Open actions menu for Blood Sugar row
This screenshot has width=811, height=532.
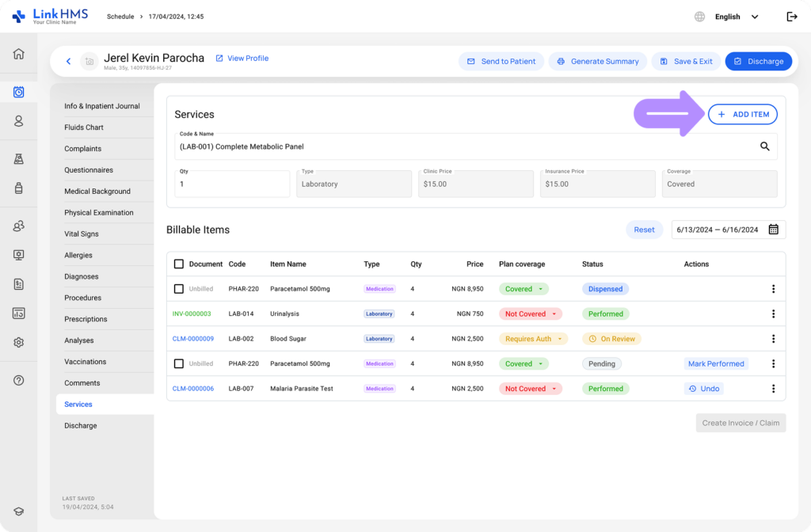773,339
